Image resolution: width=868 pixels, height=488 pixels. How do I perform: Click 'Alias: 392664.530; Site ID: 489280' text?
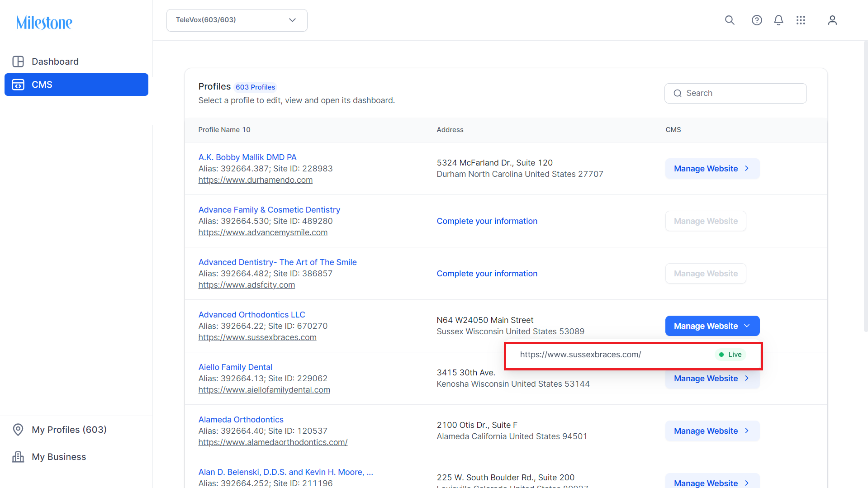[266, 221]
